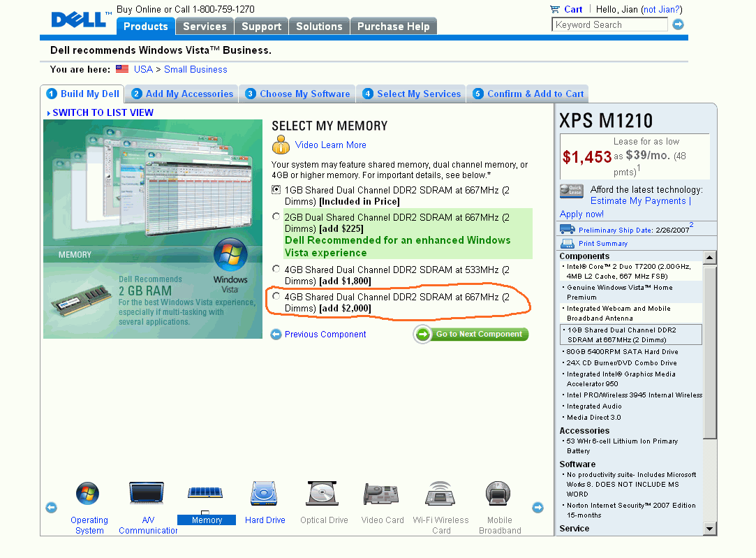Open the Products tab

(146, 26)
